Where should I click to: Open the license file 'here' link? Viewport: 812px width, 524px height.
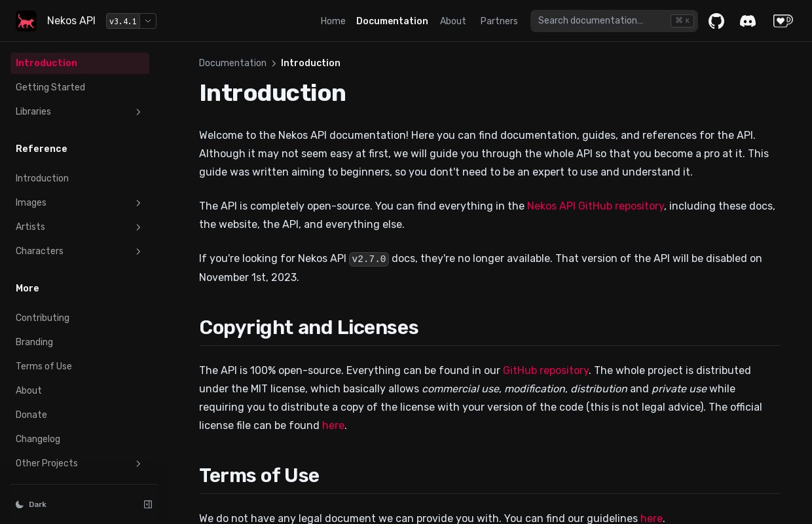(333, 425)
